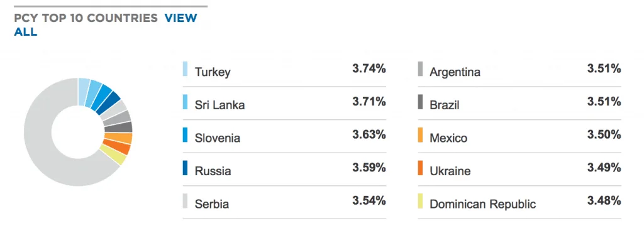The width and height of the screenshot is (644, 233).
Task: Select the Mexico country row label
Action: coord(448,138)
